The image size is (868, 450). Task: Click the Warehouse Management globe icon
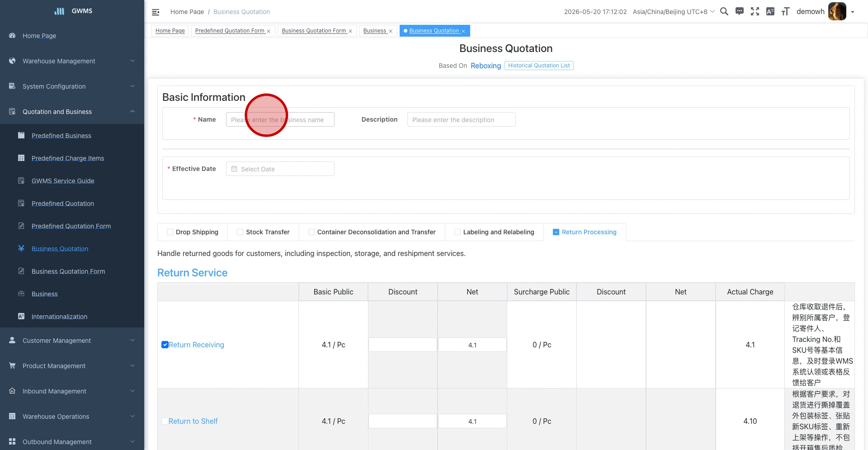[12, 61]
